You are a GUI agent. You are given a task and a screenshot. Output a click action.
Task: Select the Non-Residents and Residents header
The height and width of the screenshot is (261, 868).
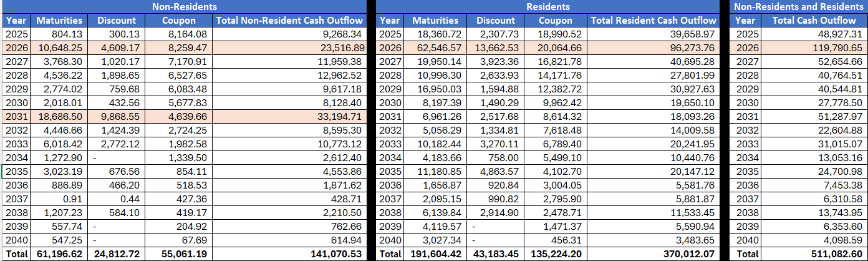coord(798,7)
